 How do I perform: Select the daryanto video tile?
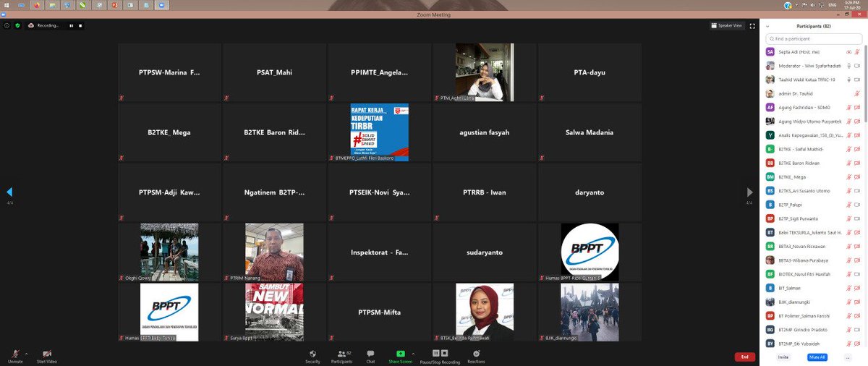click(590, 192)
